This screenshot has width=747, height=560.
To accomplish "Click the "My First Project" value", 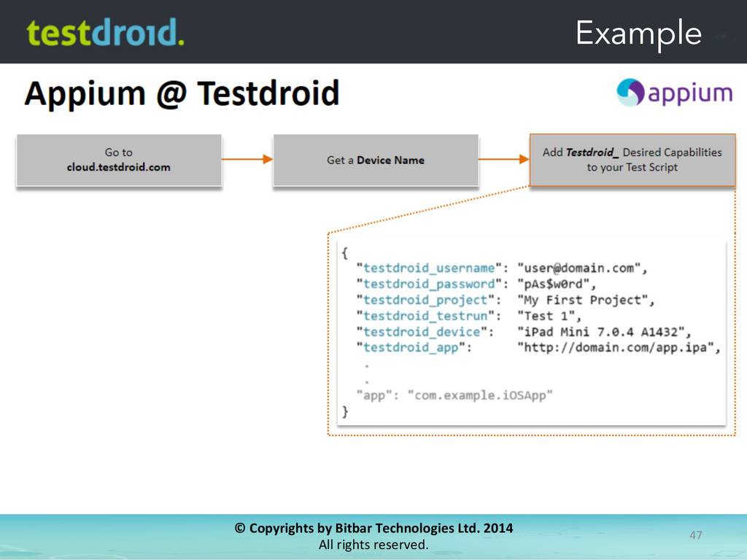I will [583, 300].
